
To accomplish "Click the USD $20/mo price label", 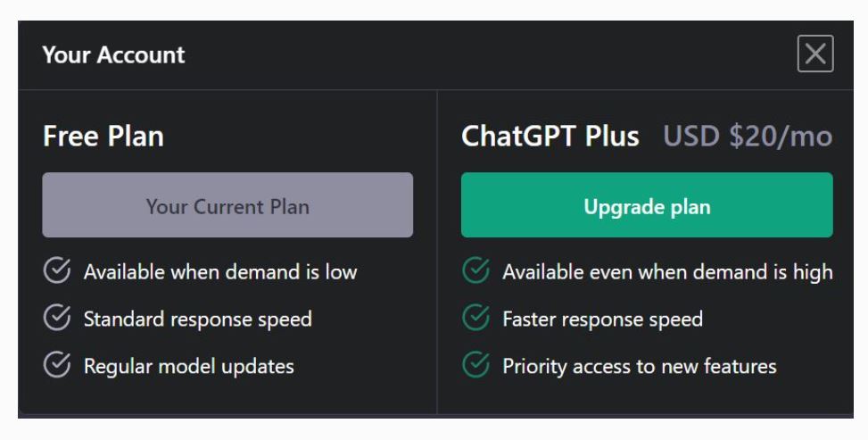I will coord(748,137).
